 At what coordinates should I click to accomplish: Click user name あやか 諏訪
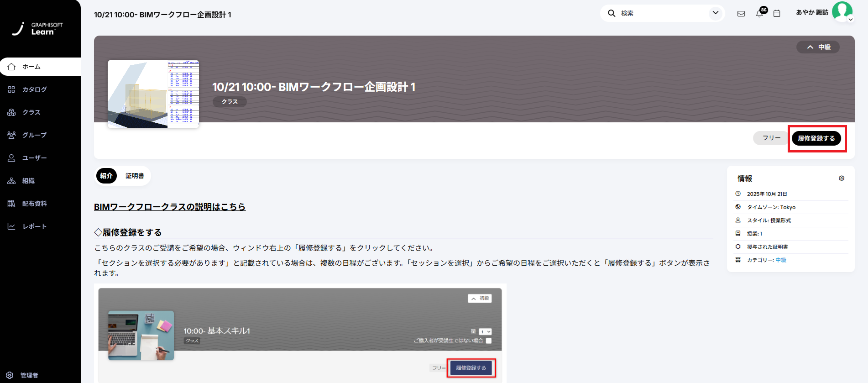tap(812, 12)
